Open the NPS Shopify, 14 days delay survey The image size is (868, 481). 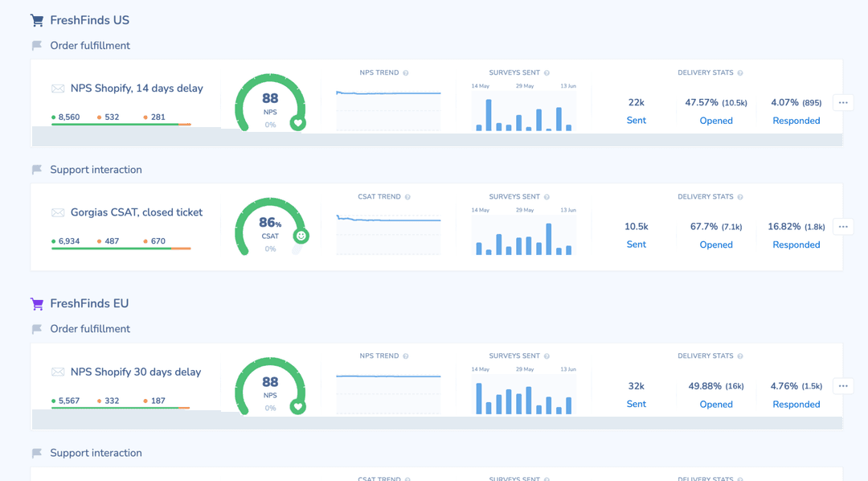coord(137,88)
